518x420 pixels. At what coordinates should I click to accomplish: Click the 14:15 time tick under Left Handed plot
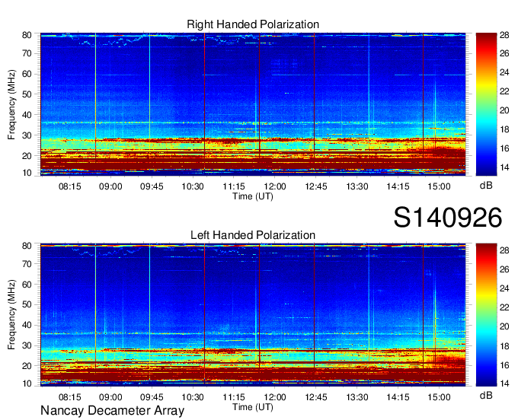pos(398,397)
